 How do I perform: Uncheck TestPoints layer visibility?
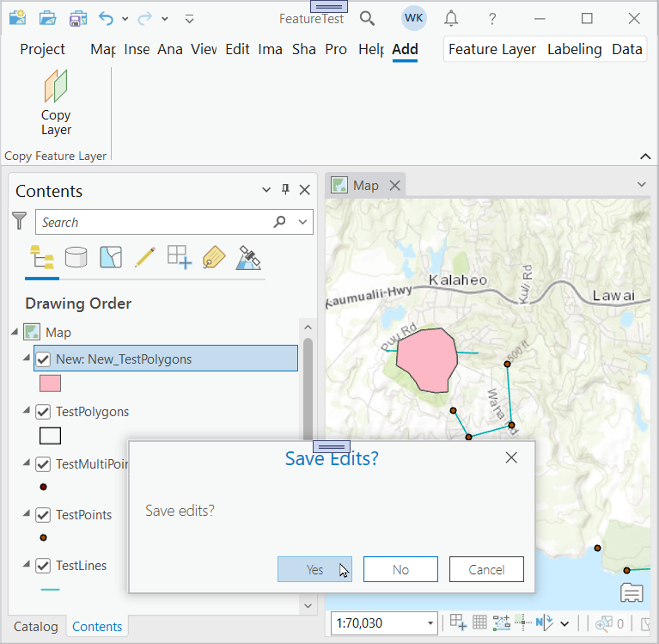pyautogui.click(x=43, y=515)
